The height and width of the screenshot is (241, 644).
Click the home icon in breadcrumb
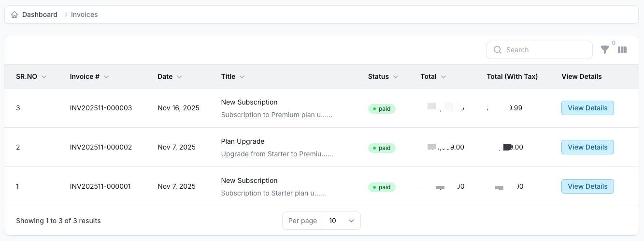(x=15, y=15)
